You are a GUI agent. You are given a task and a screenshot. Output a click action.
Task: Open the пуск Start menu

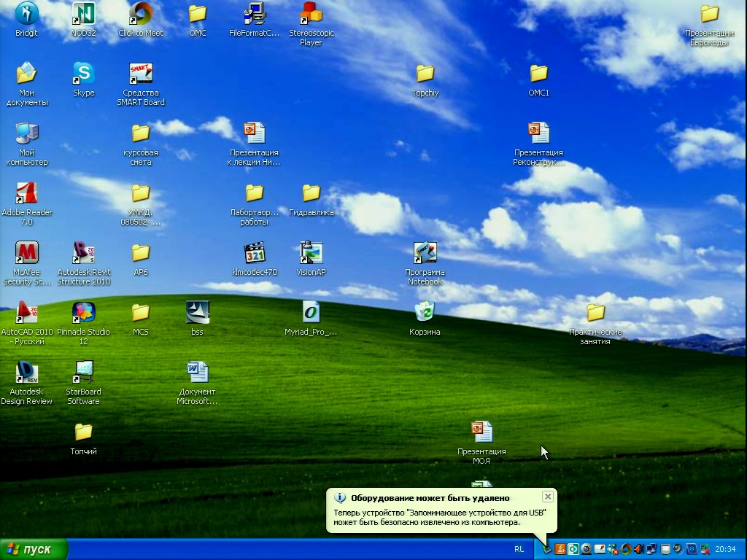(32, 550)
